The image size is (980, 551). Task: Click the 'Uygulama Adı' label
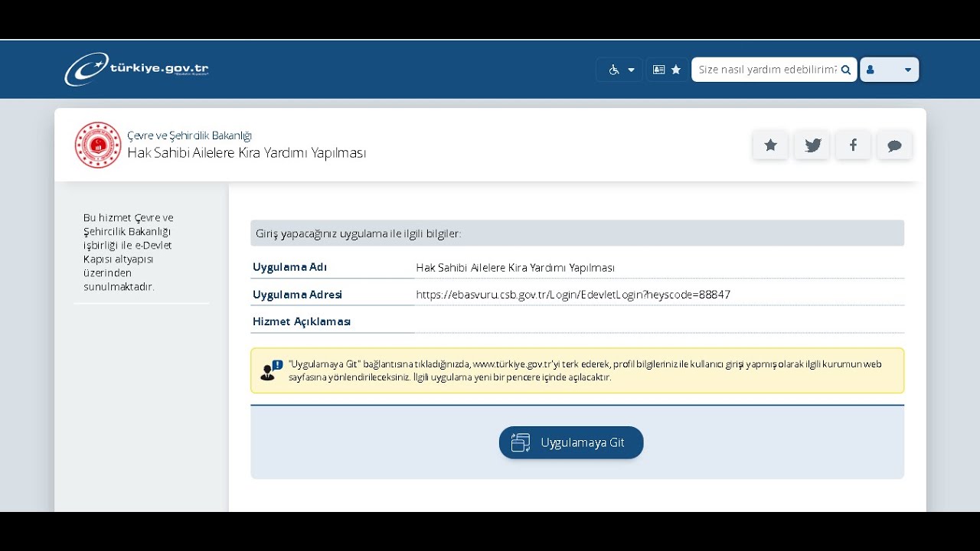point(289,267)
